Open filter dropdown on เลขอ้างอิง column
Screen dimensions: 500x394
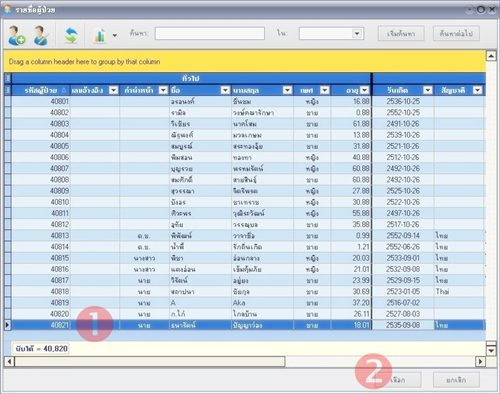point(114,90)
